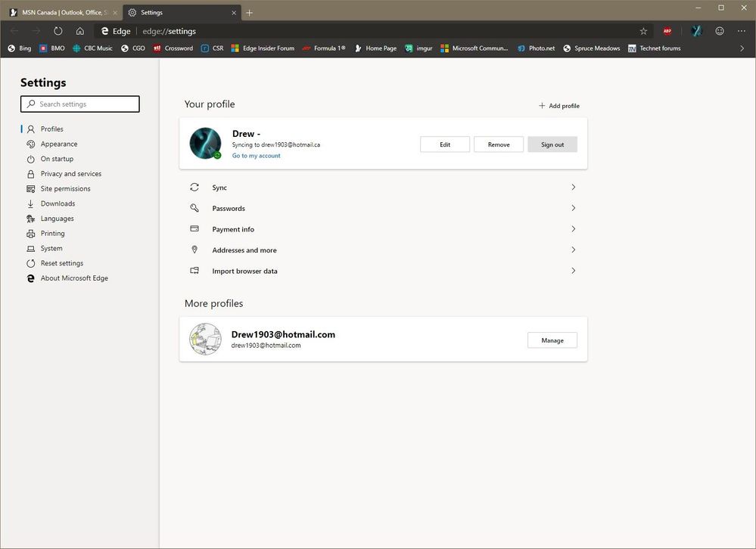The width and height of the screenshot is (756, 549).
Task: Click the Home icon in toolbar
Action: click(x=80, y=31)
